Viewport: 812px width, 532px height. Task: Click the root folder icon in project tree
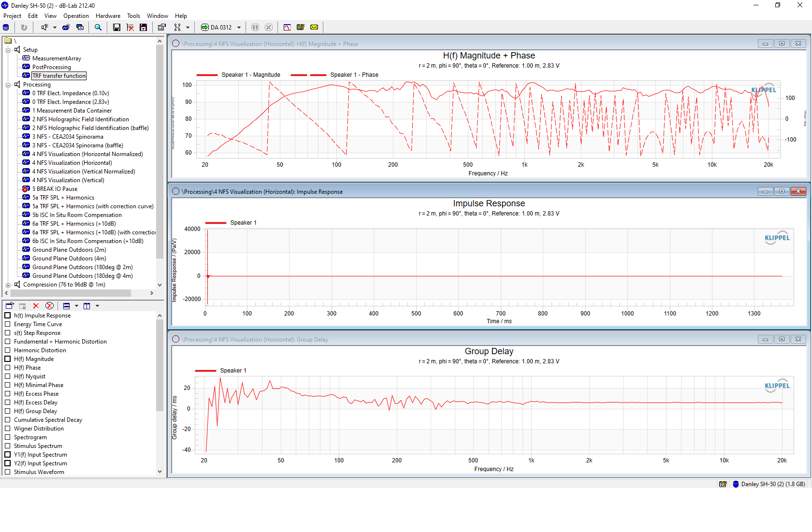click(8, 41)
